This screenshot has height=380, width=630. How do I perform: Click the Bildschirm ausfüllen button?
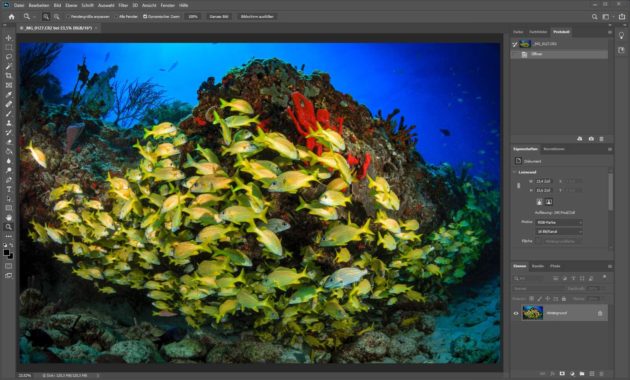[x=257, y=17]
